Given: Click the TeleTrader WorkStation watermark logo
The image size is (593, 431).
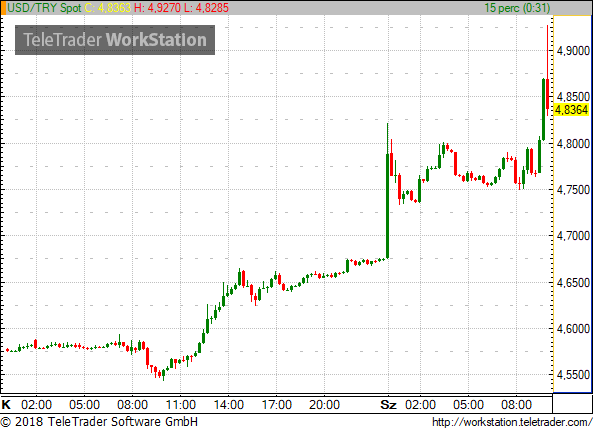Looking at the screenshot, I should tap(115, 40).
